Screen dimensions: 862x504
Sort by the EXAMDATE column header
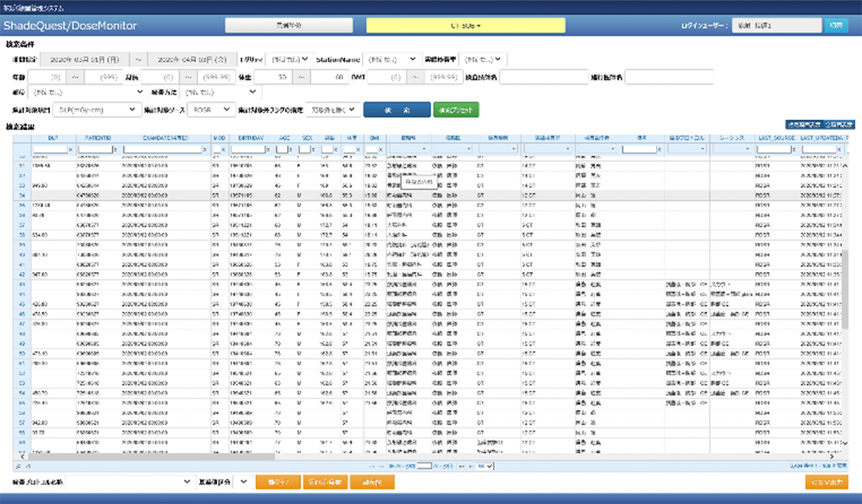(x=166, y=138)
